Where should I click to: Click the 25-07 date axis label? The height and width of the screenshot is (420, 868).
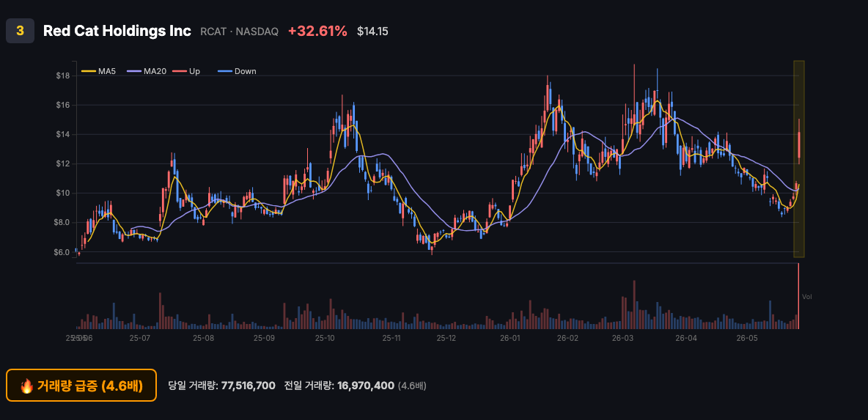click(x=139, y=338)
